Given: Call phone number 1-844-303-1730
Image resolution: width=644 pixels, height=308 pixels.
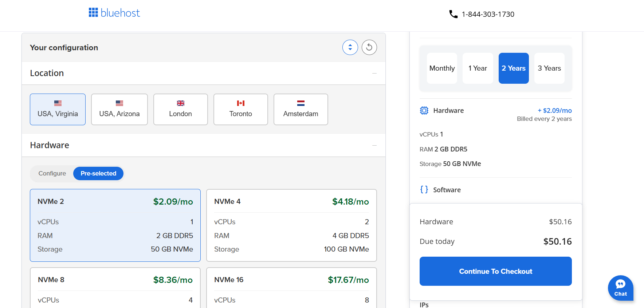Looking at the screenshot, I should (x=488, y=14).
